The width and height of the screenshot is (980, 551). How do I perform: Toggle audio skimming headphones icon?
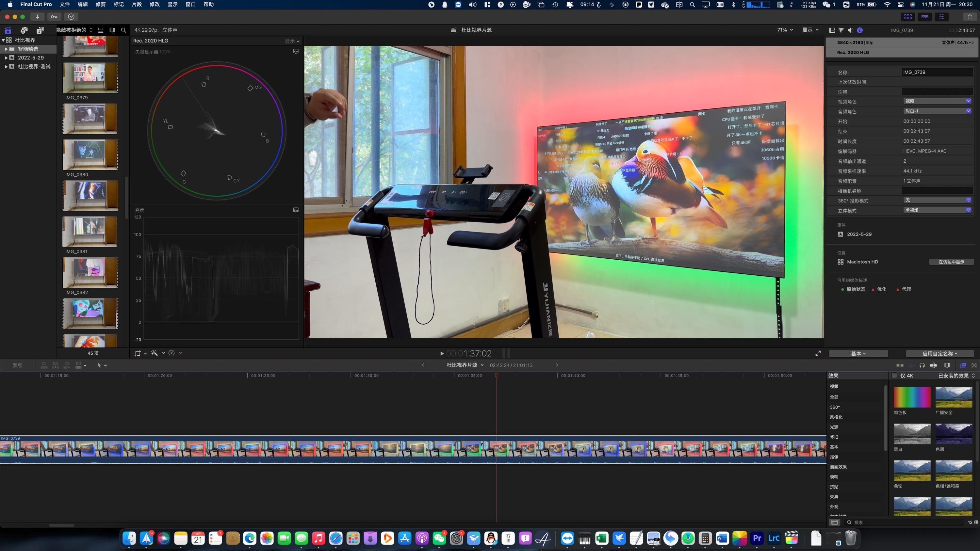pos(922,365)
